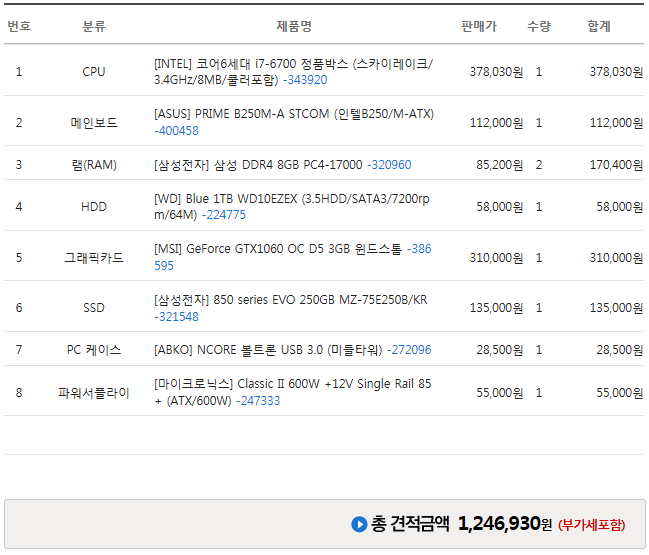
Task: Open product code link -400458
Action: pyautogui.click(x=176, y=131)
